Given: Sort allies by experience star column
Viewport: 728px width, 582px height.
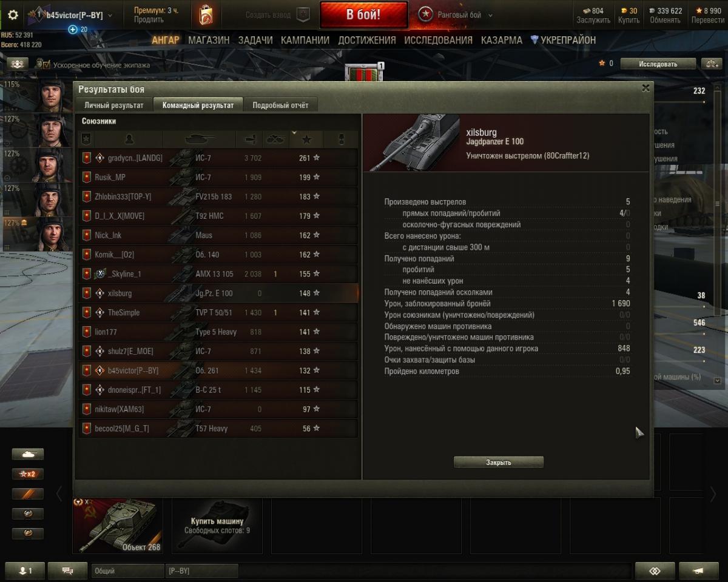Looking at the screenshot, I should click(306, 139).
